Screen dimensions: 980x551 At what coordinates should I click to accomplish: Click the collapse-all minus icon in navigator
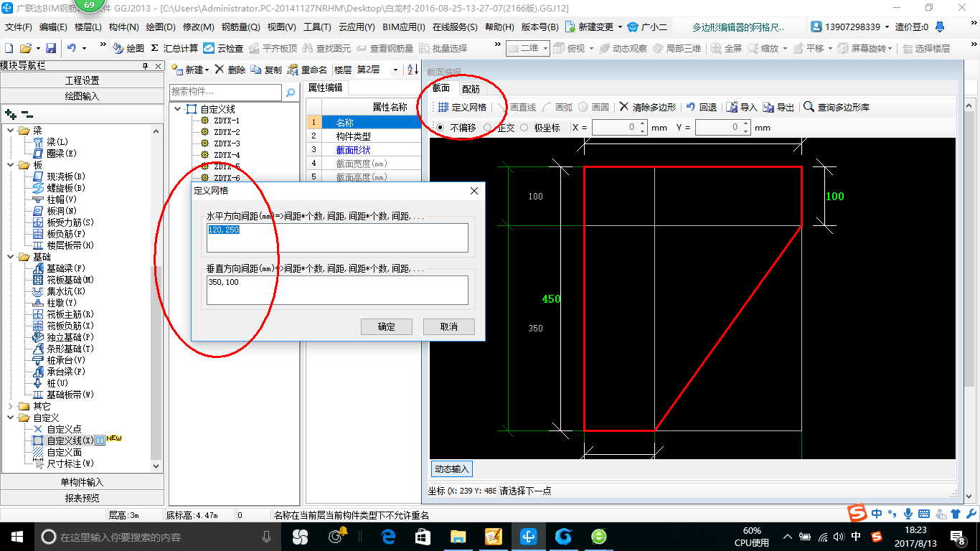coord(27,113)
